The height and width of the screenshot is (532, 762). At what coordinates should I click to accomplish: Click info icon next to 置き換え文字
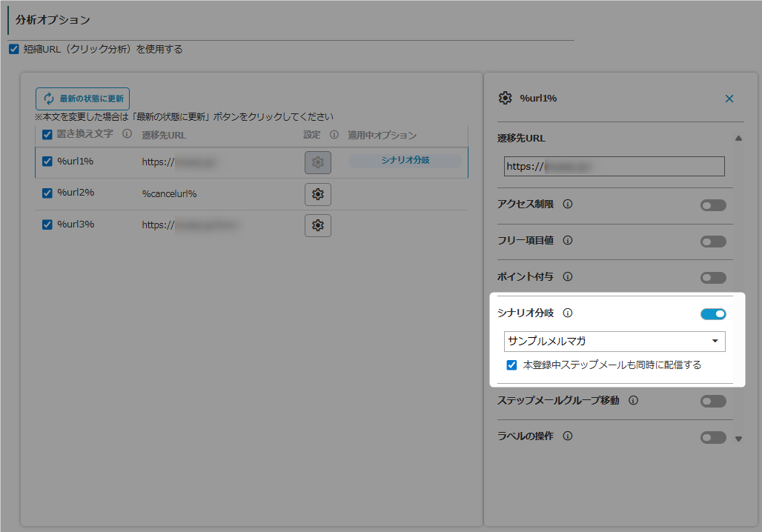pos(127,133)
